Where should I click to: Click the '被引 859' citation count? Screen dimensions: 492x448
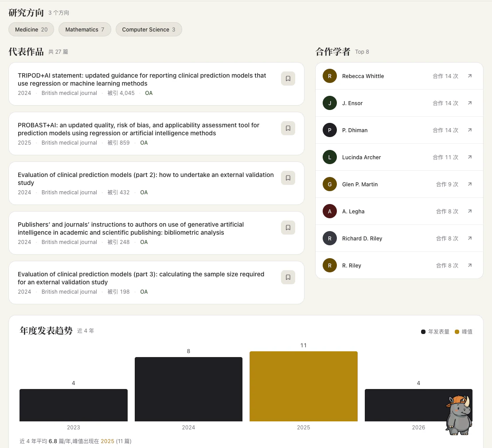[119, 142]
